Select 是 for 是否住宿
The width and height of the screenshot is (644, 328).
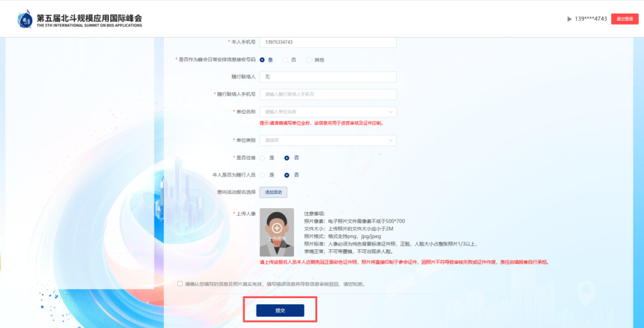click(262, 157)
